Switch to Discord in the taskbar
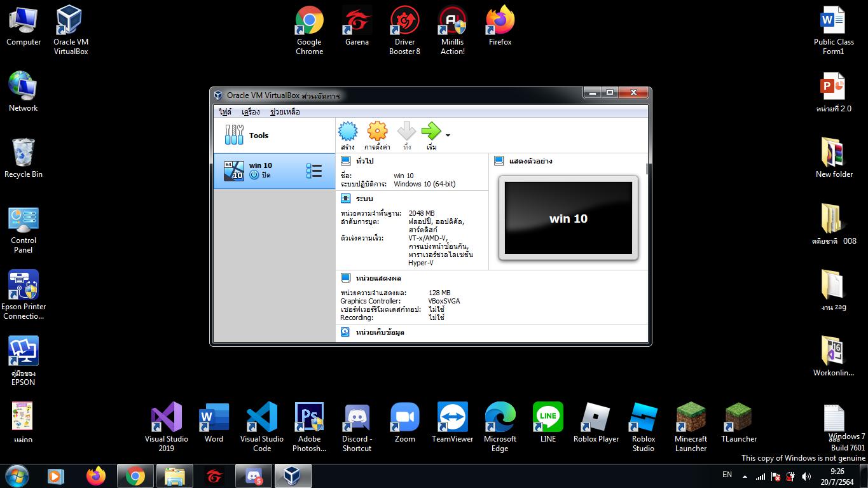 point(254,476)
